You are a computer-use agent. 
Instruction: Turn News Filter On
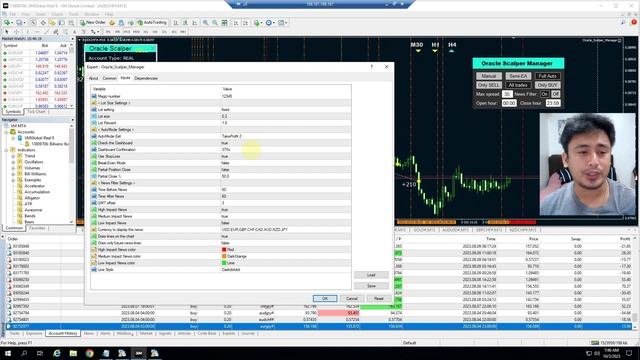click(x=544, y=94)
